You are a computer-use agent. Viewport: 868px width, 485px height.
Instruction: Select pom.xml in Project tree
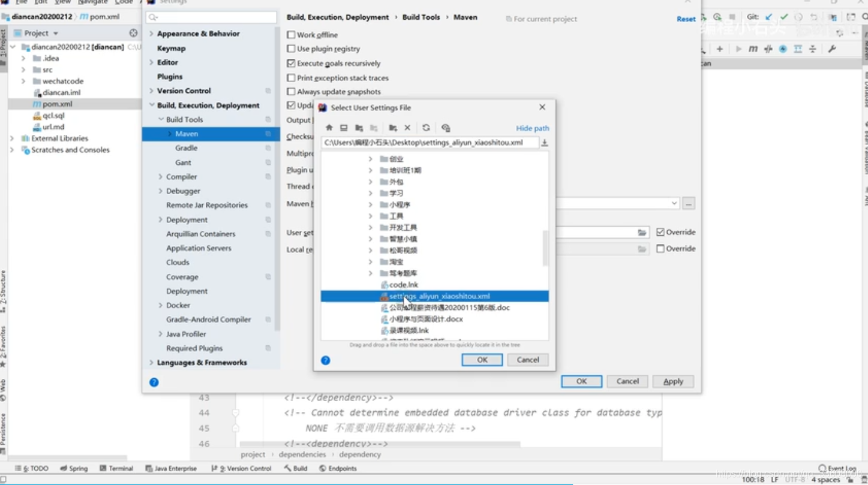(58, 104)
